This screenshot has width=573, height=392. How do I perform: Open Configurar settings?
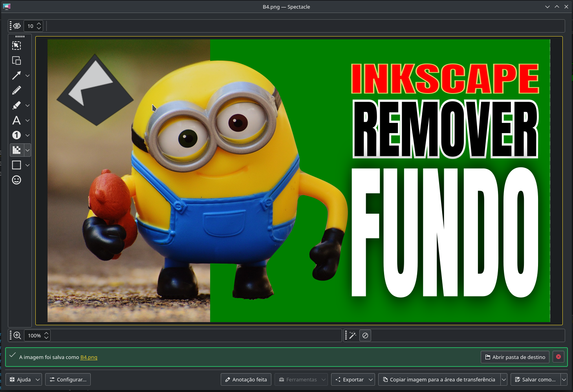[68, 379]
